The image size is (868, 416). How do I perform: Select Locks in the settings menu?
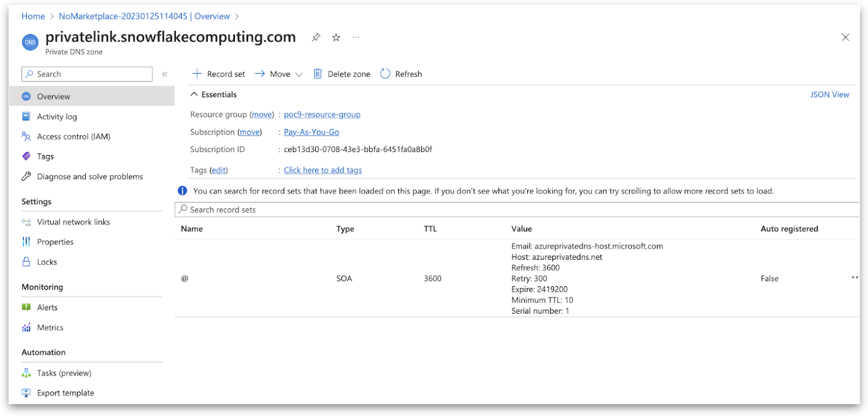coord(47,262)
